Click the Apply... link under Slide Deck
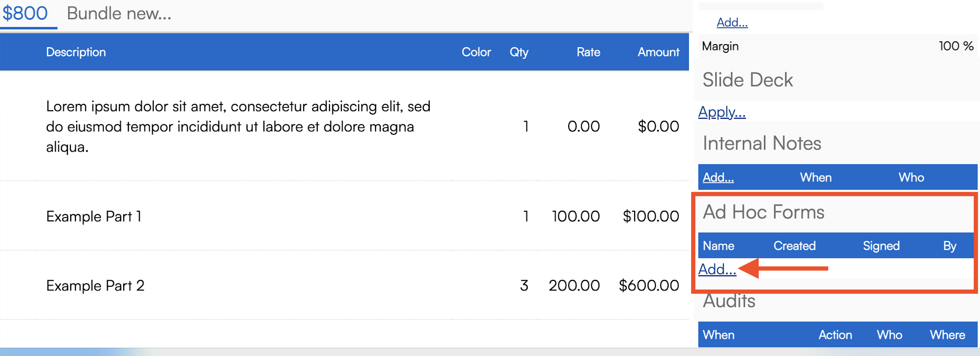This screenshot has width=980, height=356. click(722, 112)
